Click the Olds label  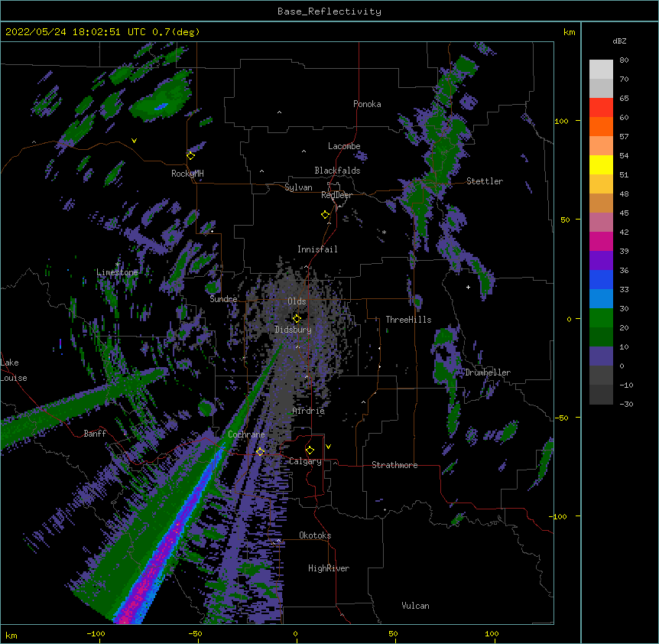297,301
